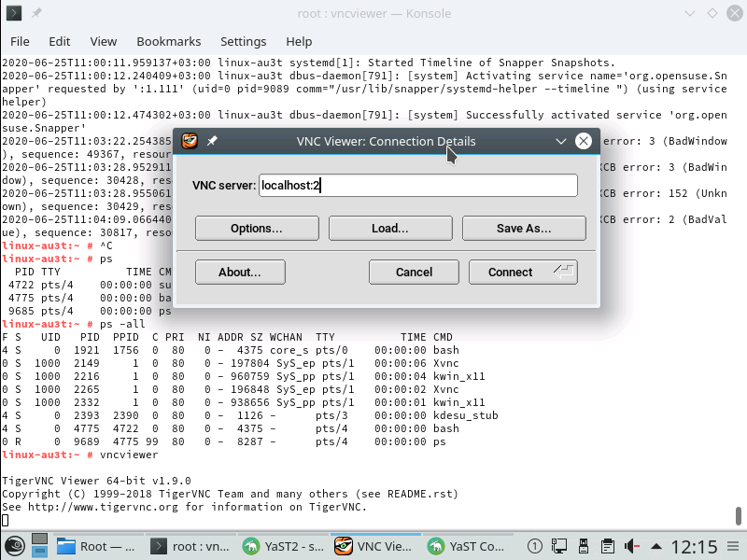The height and width of the screenshot is (560, 747).
Task: Switch to YaST Control Center taskbar entry
Action: (x=468, y=546)
